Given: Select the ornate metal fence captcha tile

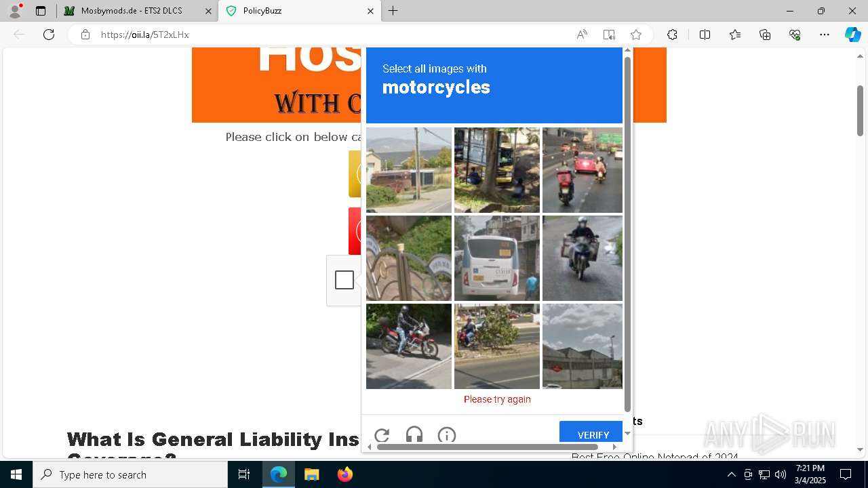Looking at the screenshot, I should pos(409,258).
